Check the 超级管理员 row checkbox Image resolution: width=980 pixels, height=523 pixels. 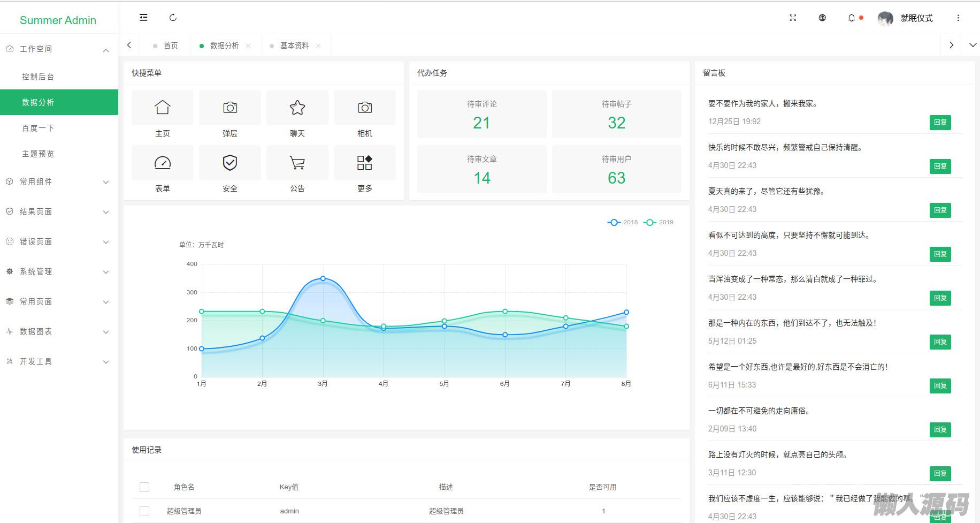pyautogui.click(x=144, y=511)
